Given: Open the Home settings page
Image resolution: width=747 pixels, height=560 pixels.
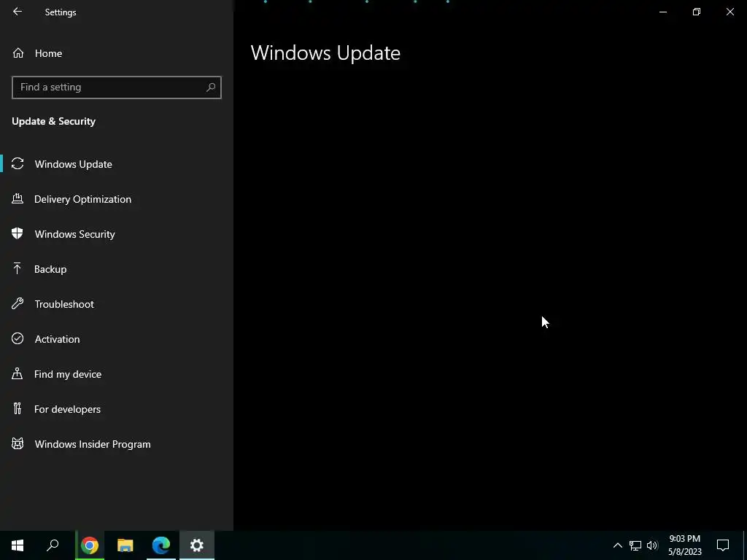Looking at the screenshot, I should (x=117, y=53).
